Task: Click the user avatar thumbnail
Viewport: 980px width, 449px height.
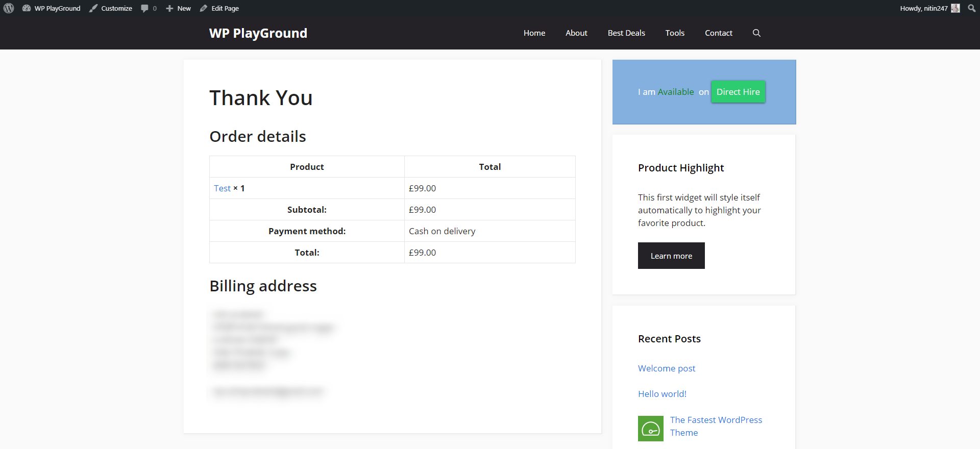Action: tap(955, 8)
